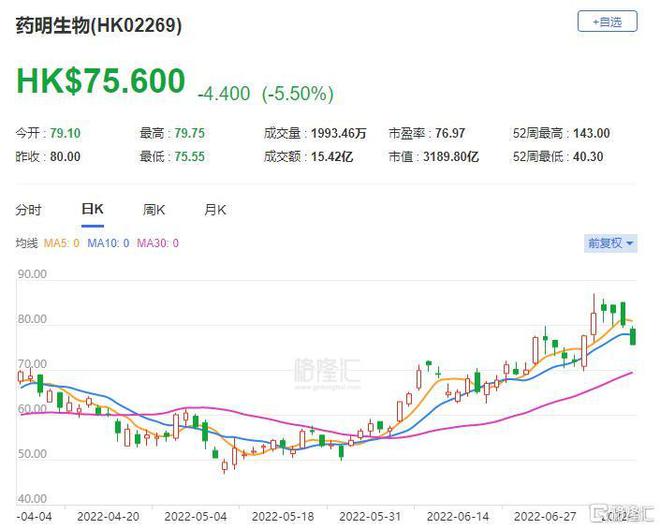This screenshot has height=529, width=660.
Task: Click the change value -4.400
Action: click(x=224, y=93)
